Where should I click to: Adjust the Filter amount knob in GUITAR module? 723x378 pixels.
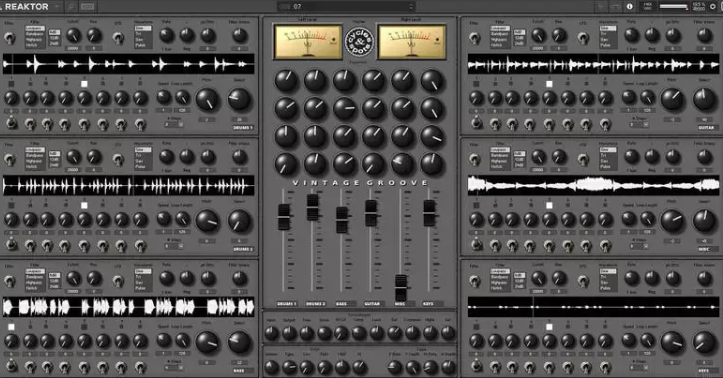coord(705,35)
